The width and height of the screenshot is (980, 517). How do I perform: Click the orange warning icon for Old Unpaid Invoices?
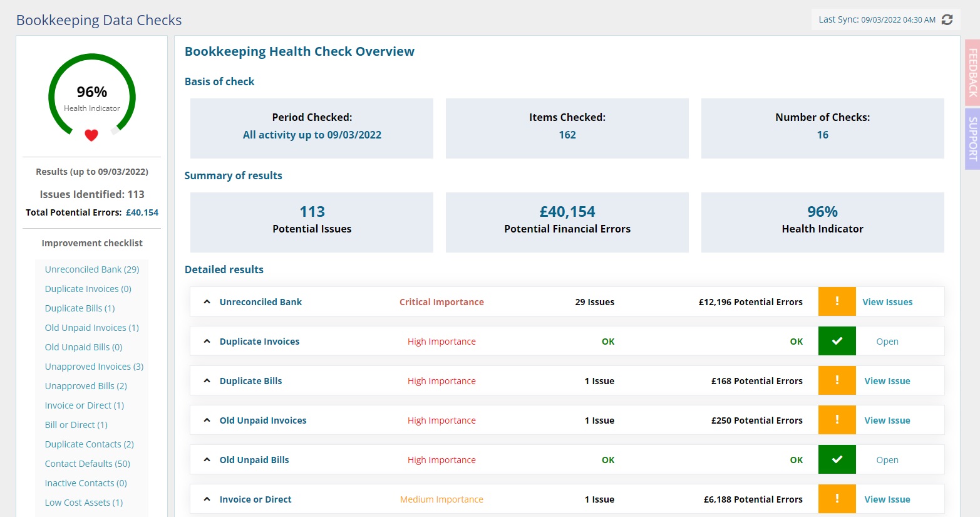pyautogui.click(x=837, y=420)
